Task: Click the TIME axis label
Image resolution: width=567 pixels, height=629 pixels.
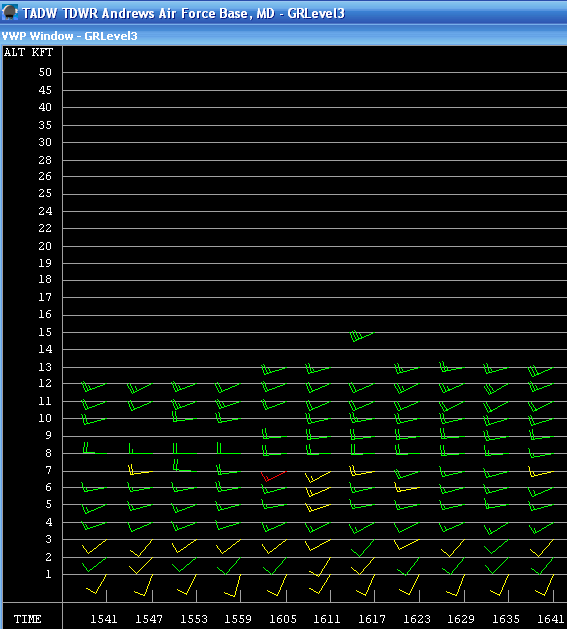Action: (27, 619)
